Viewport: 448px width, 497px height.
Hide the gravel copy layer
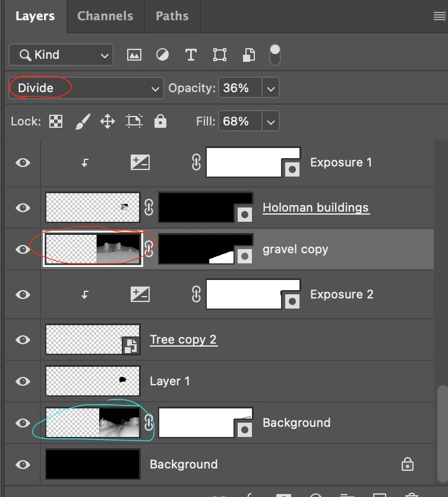pos(23,249)
